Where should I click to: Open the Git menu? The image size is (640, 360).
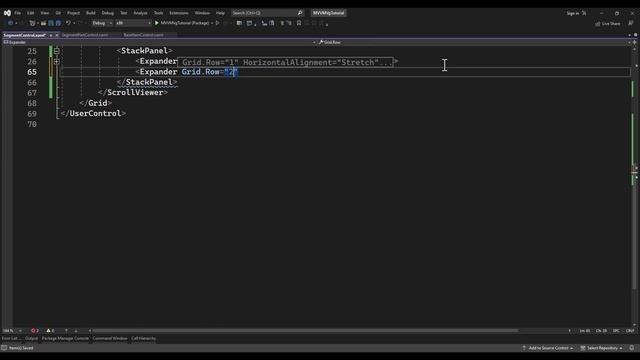tap(58, 13)
